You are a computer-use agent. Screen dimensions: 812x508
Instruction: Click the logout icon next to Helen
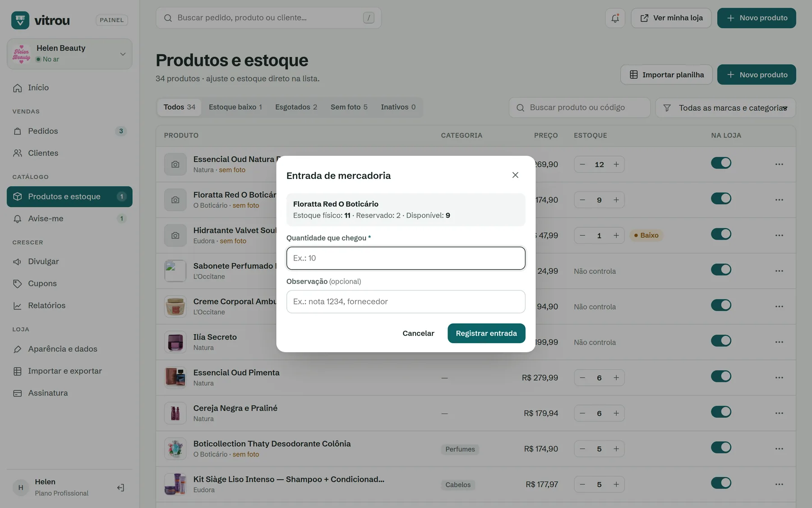click(120, 487)
